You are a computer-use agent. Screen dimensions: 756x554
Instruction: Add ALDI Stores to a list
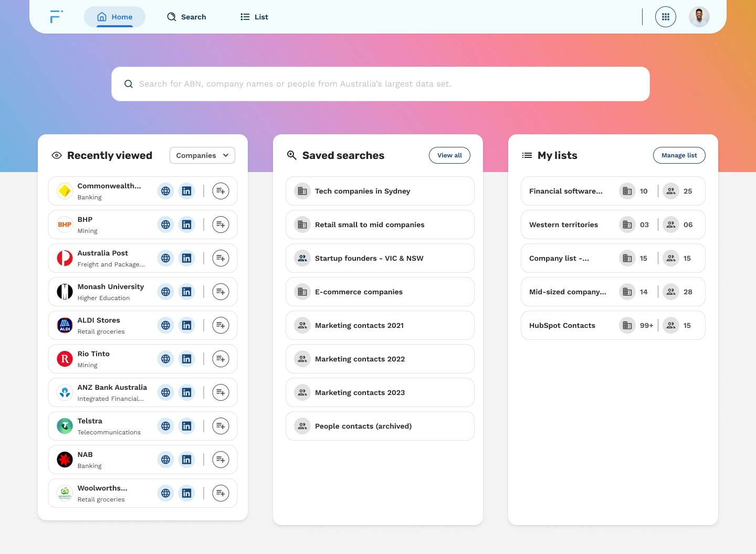[220, 325]
